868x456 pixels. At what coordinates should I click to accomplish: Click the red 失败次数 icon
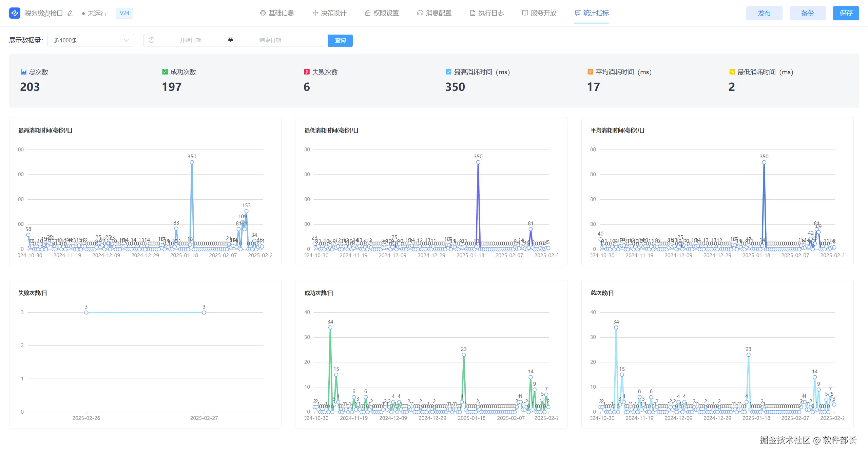[307, 72]
